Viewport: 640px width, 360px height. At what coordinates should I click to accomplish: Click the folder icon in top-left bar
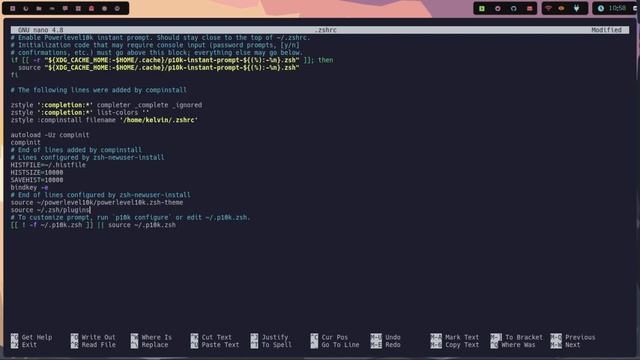pos(39,8)
